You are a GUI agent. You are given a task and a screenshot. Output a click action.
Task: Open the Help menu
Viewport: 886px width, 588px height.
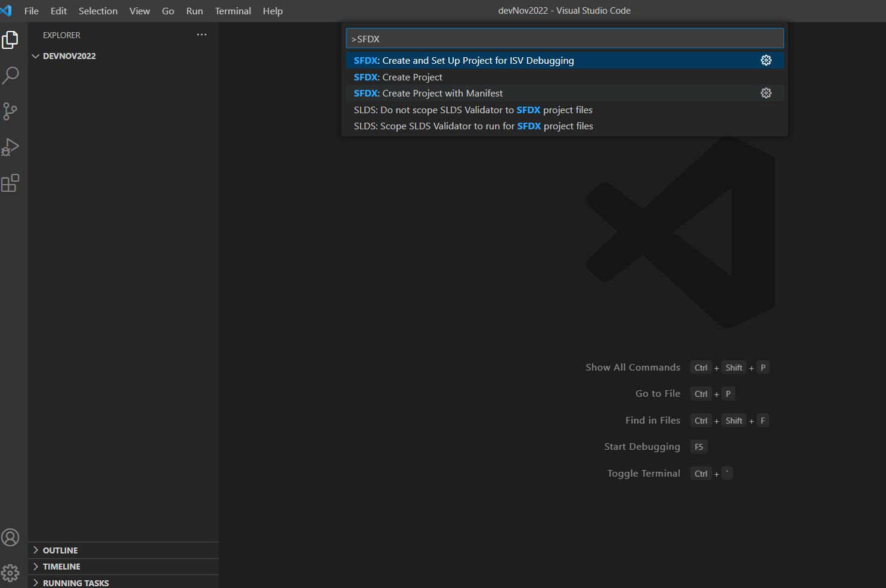pyautogui.click(x=272, y=11)
